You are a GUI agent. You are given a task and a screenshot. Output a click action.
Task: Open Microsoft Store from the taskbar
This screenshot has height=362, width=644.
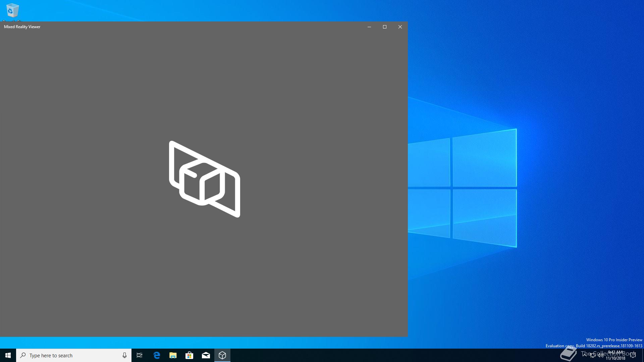(x=190, y=355)
